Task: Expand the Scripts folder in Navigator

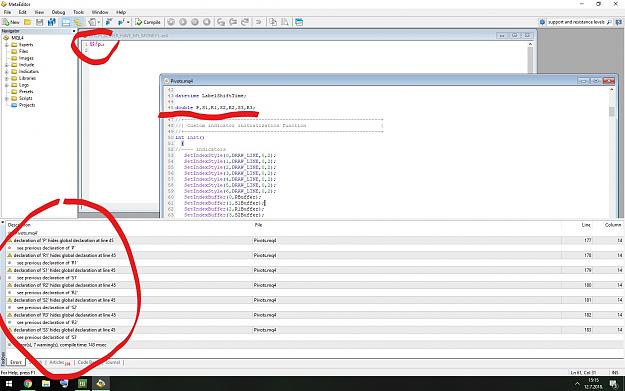Action: click(6, 98)
